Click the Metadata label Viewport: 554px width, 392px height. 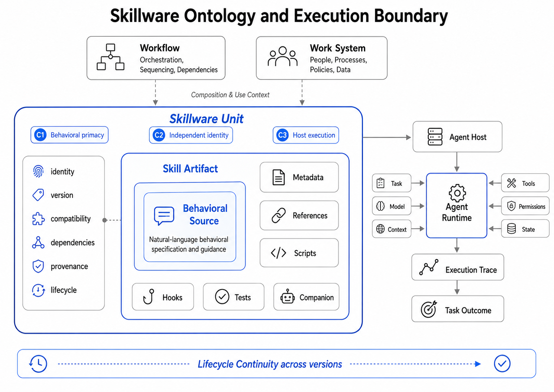coord(308,177)
